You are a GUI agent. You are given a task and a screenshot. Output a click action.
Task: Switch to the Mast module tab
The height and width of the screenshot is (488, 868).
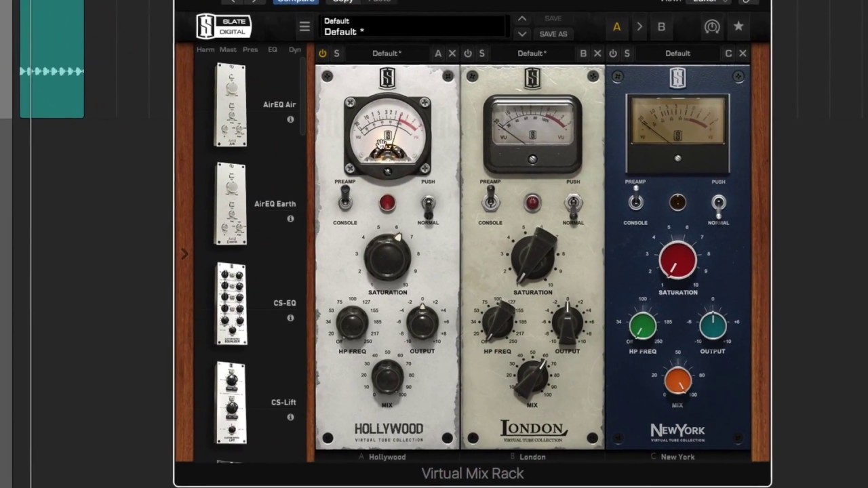228,49
